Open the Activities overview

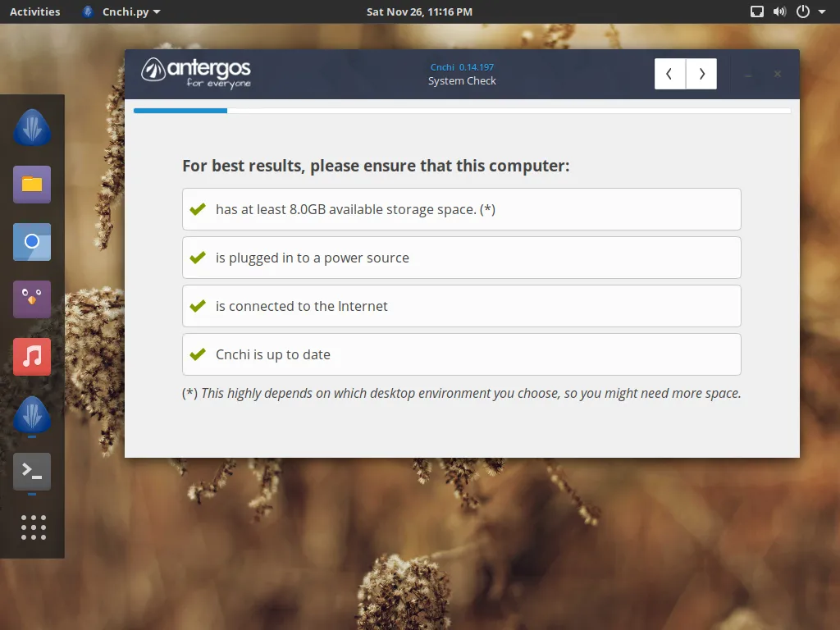[34, 11]
